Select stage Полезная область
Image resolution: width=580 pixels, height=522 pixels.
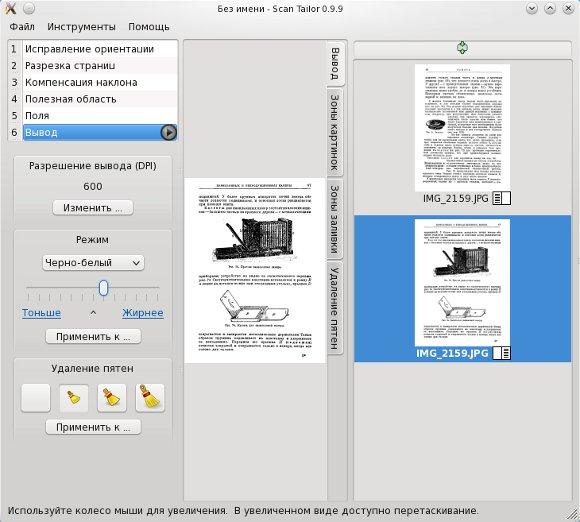(100, 99)
